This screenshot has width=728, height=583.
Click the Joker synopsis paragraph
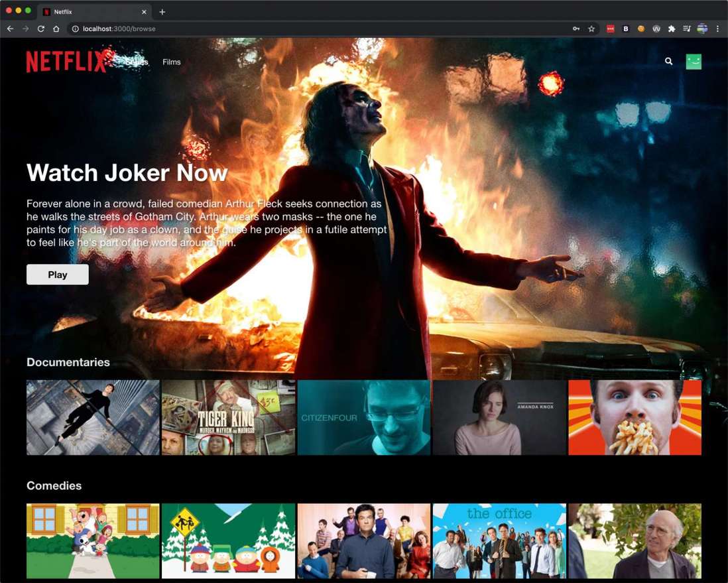(207, 223)
